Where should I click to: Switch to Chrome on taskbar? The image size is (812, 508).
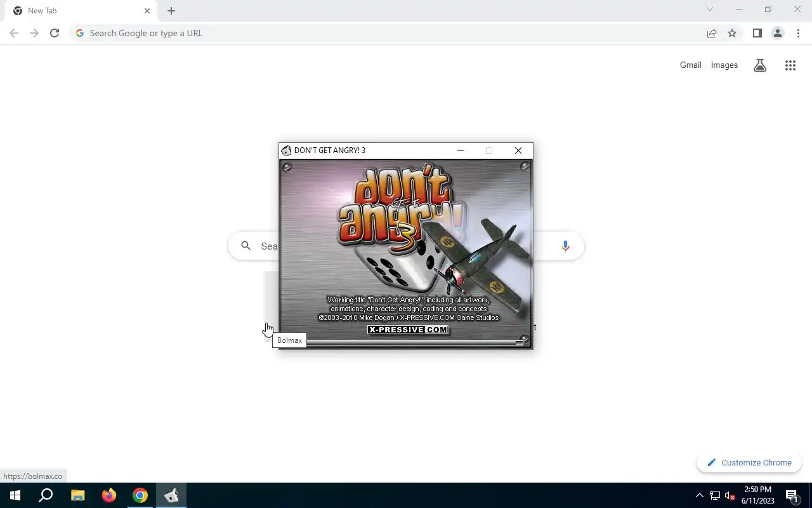point(140,495)
